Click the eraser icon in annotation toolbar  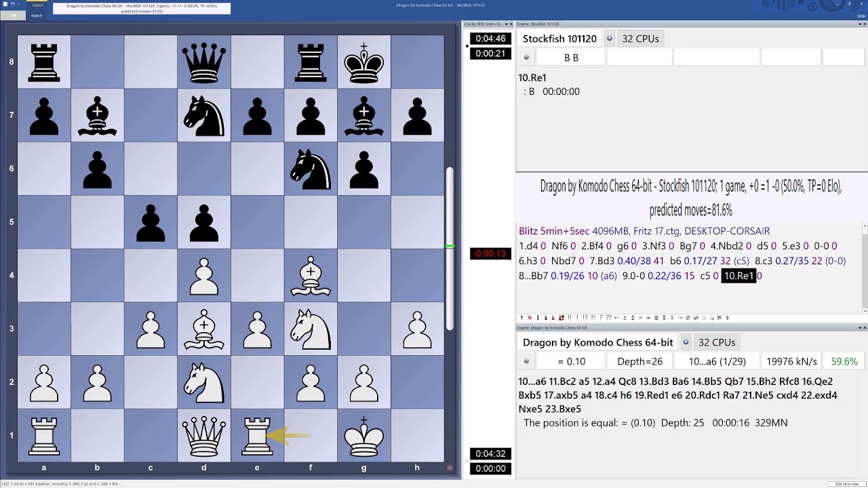(696, 317)
